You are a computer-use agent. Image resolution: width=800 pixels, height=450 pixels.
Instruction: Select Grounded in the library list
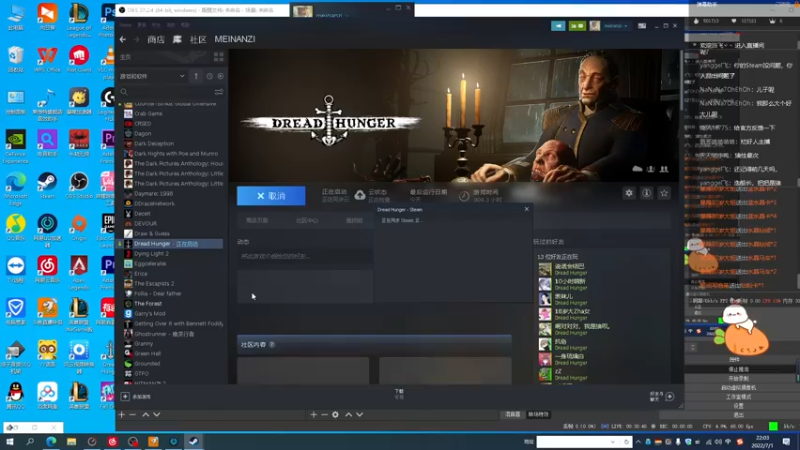[x=147, y=364]
